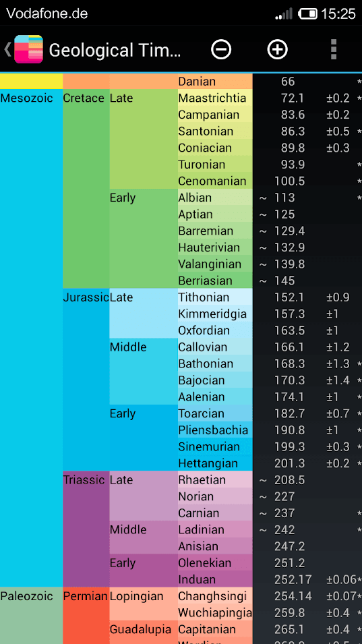Tap the Capitanian stage
This screenshot has width=362, height=644.
coord(215,628)
